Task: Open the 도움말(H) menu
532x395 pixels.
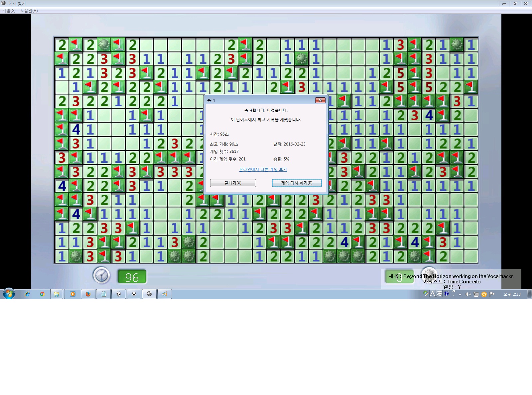Action: coord(29,11)
